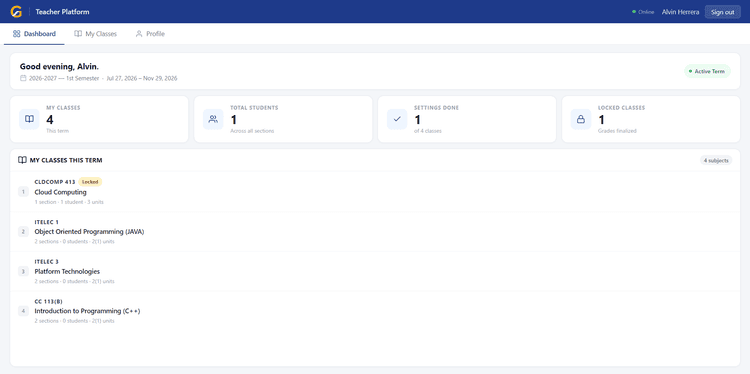The height and width of the screenshot is (374, 750).
Task: Click the Teacher Platform logo icon
Action: tap(16, 11)
